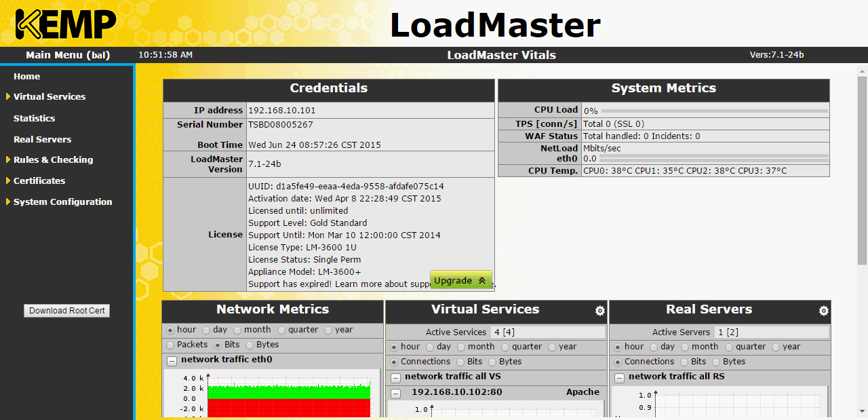Click the Support Level: Gold Standard line

tap(308, 223)
